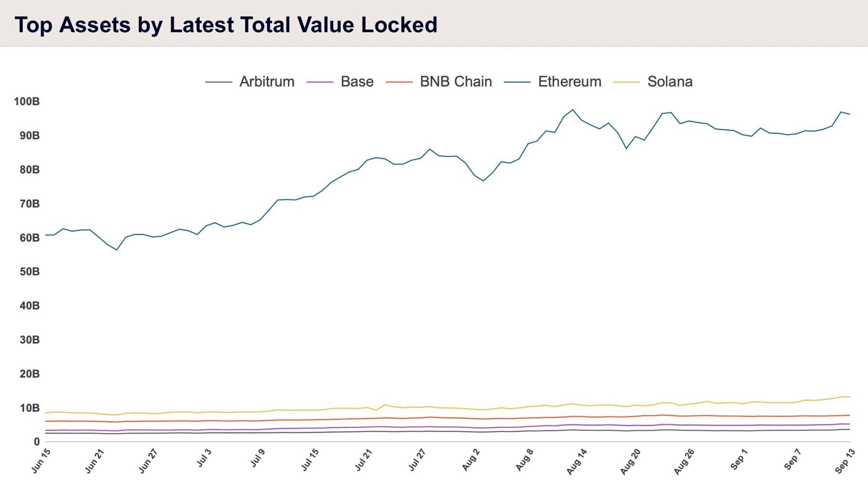Select the Jul 21 x-axis date label

364,460
